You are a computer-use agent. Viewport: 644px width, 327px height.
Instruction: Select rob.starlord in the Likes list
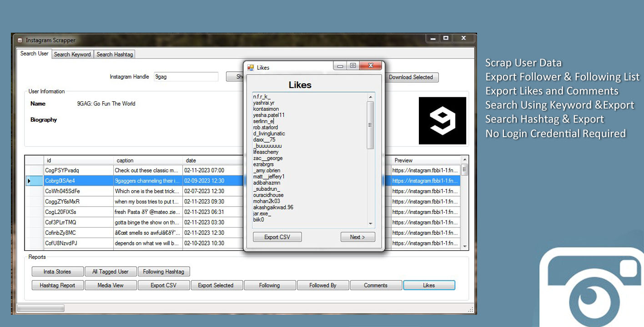pyautogui.click(x=266, y=128)
